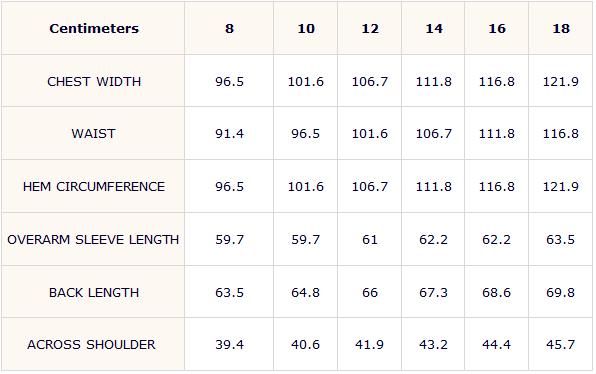This screenshot has width=596, height=374.
Task: Click across shoulder value 45.7
Action: (560, 344)
